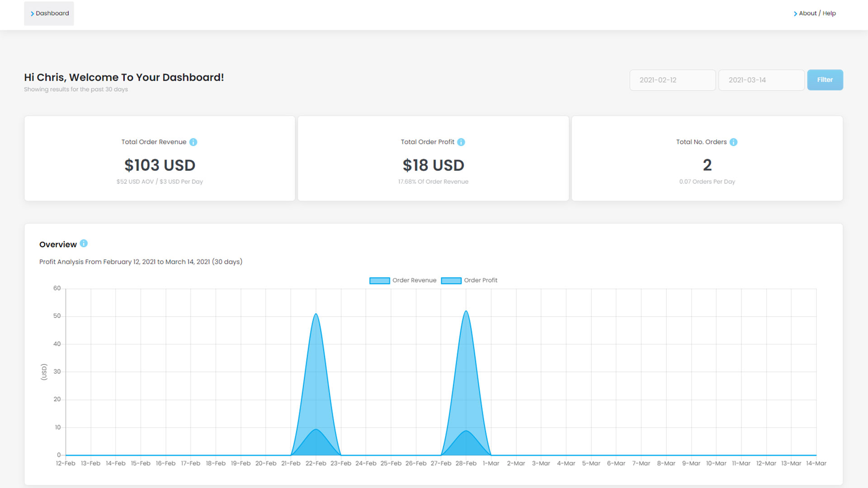868x488 pixels.
Task: Toggle the Order Profit legend swatch
Action: 451,281
